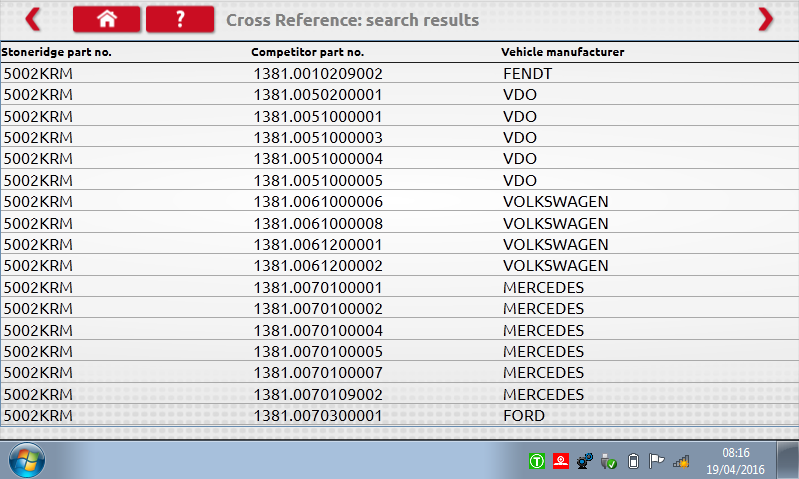Select part number 1381.0070109002
This screenshot has width=799, height=479.
(318, 394)
